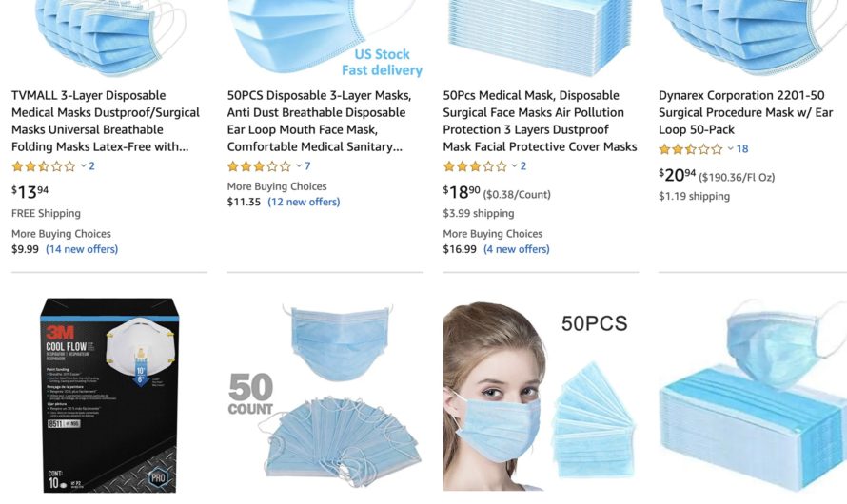
Task: Open Dynarex Corporation 2201-50 product title
Action: pos(745,112)
